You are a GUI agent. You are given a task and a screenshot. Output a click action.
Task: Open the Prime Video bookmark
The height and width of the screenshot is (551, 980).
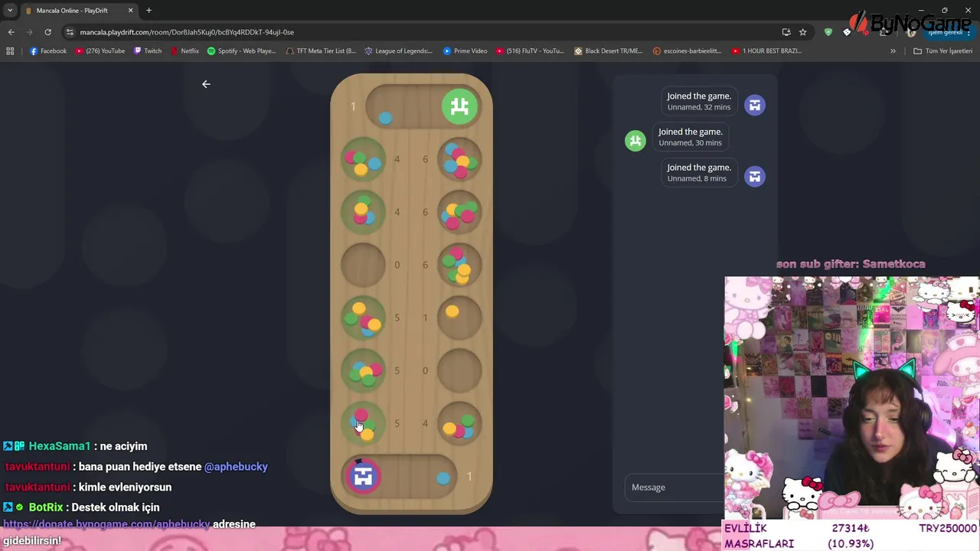point(465,51)
